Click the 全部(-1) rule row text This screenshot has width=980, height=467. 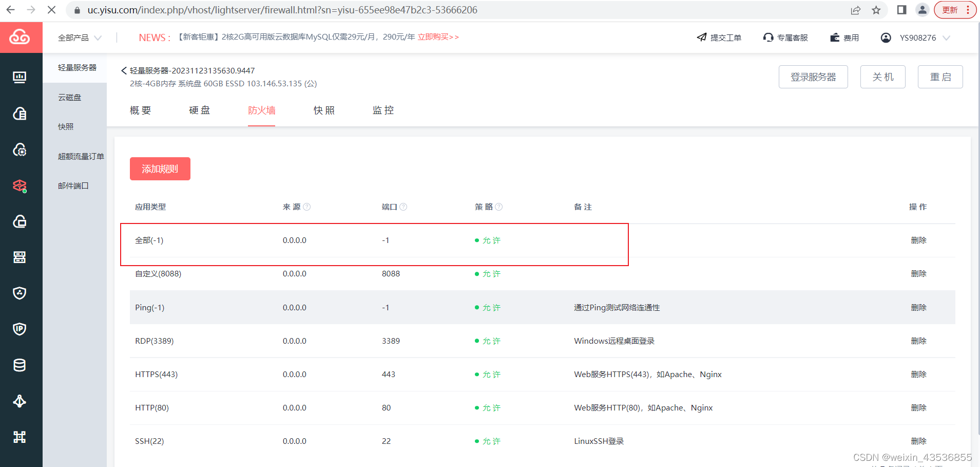[x=149, y=240]
